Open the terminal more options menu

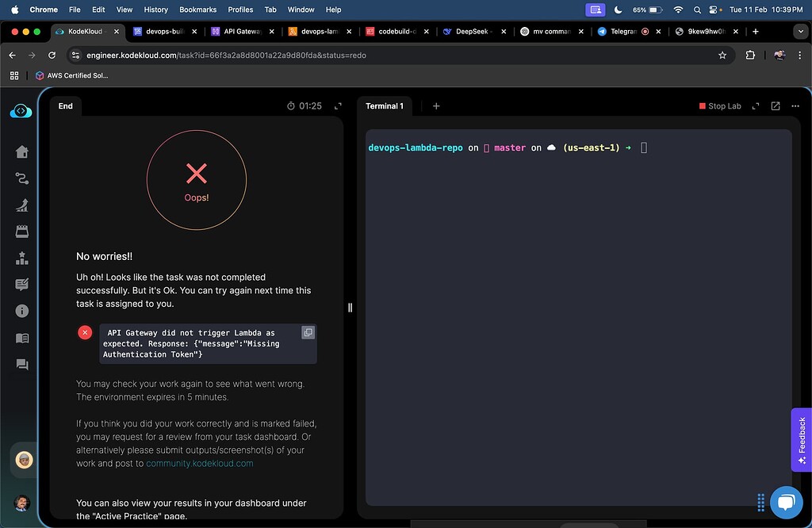[795, 106]
